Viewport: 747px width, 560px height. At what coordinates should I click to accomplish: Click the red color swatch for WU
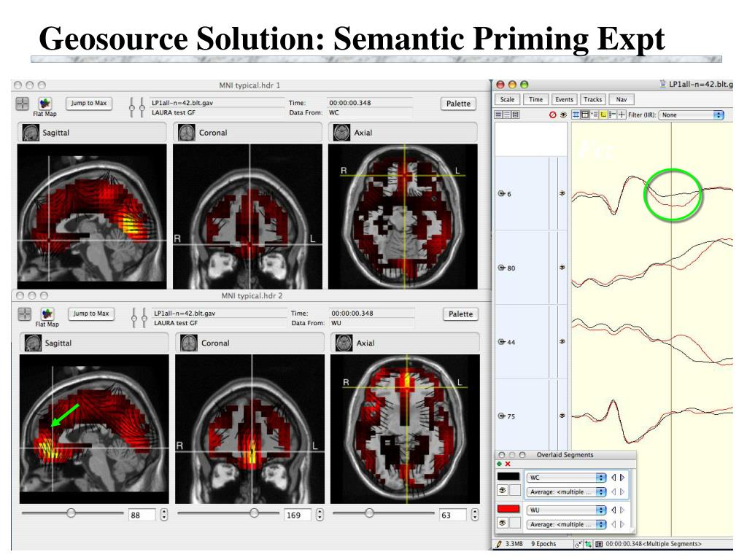tap(508, 508)
